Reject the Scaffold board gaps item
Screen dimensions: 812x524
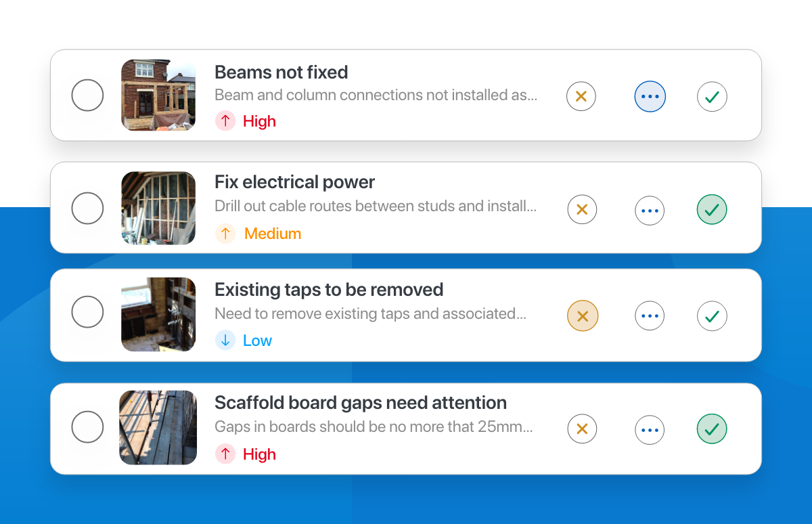(582, 429)
